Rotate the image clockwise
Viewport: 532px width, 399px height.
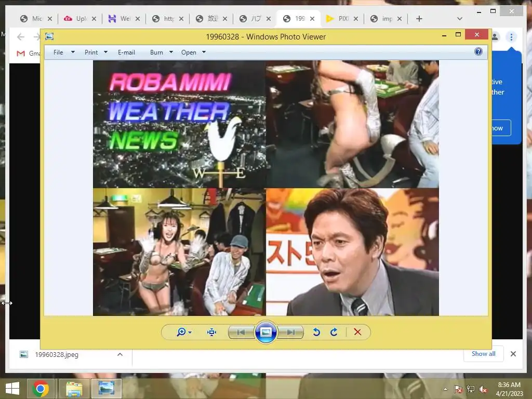click(334, 332)
